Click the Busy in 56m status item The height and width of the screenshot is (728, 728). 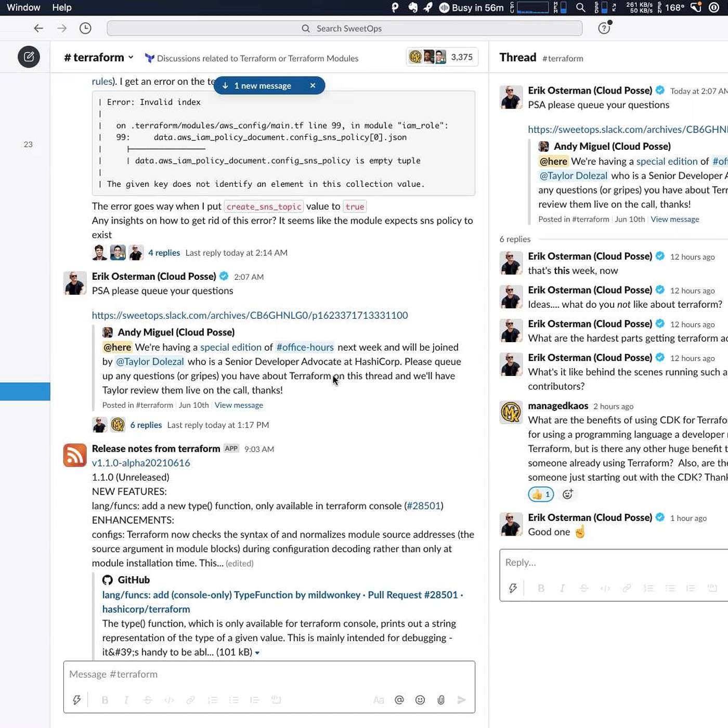click(x=472, y=7)
